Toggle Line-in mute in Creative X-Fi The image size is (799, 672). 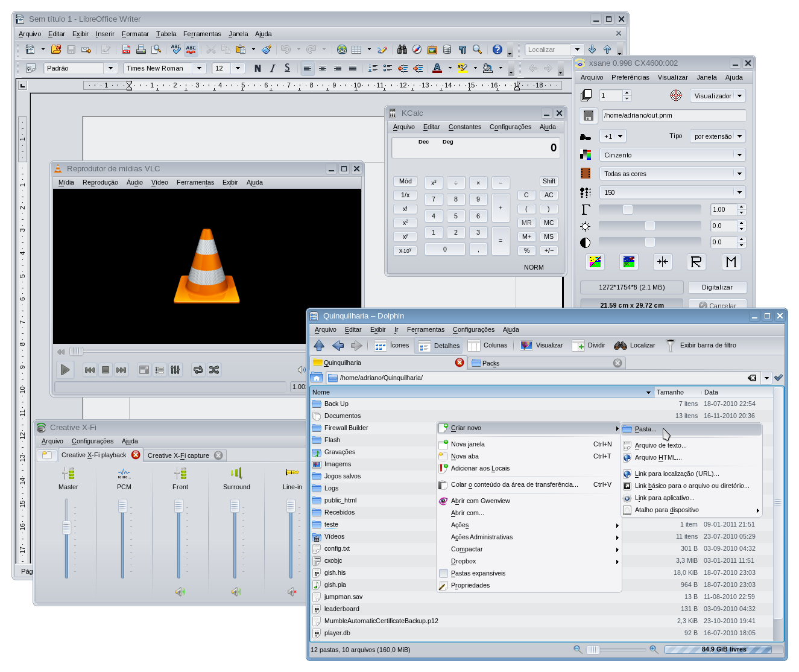[x=292, y=592]
